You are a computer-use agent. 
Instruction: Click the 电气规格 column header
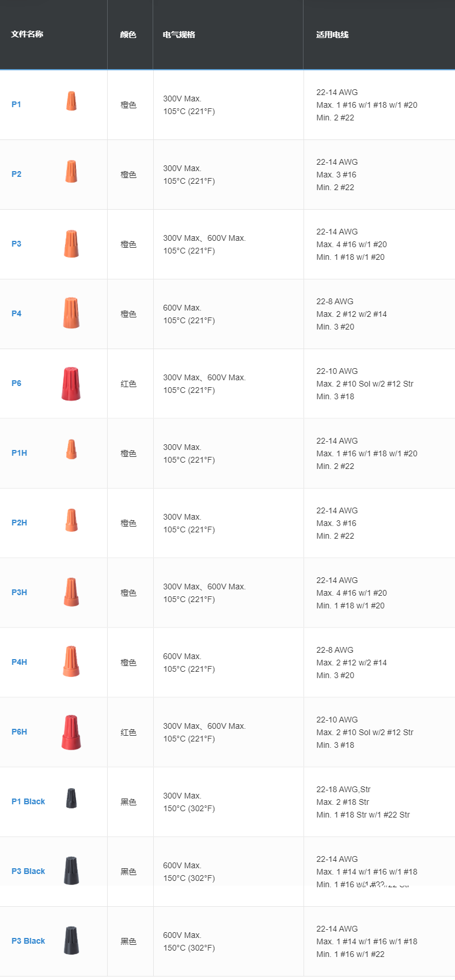179,35
